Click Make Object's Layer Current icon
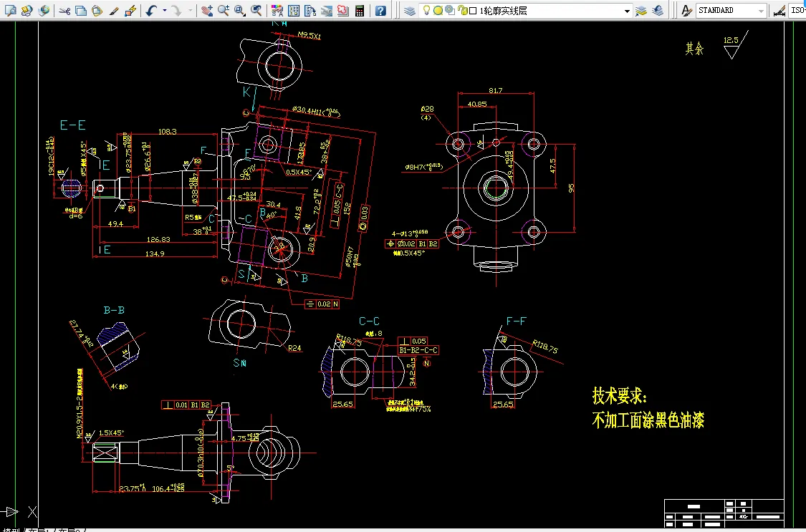This screenshot has height=532, width=806. tap(641, 10)
